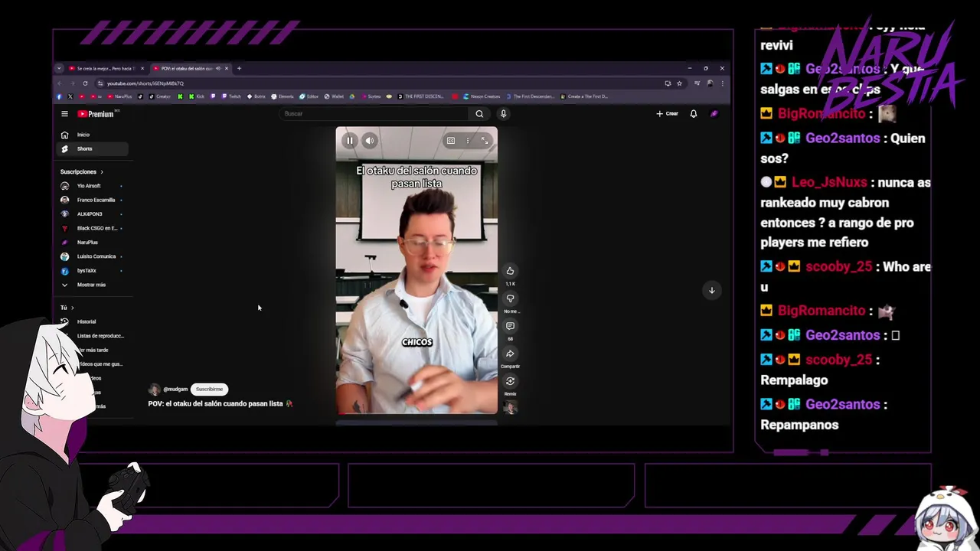Open the Luisito Comunica channel

(93, 256)
